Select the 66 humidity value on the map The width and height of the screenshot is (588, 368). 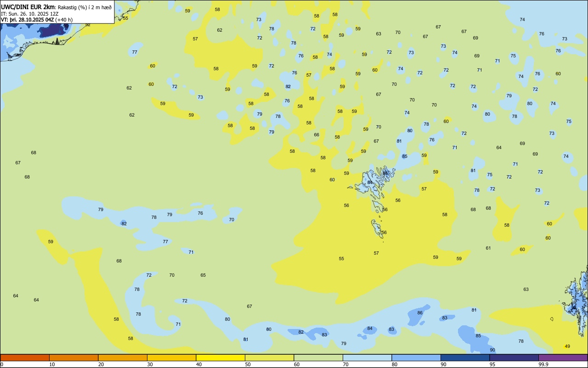pyautogui.click(x=317, y=135)
